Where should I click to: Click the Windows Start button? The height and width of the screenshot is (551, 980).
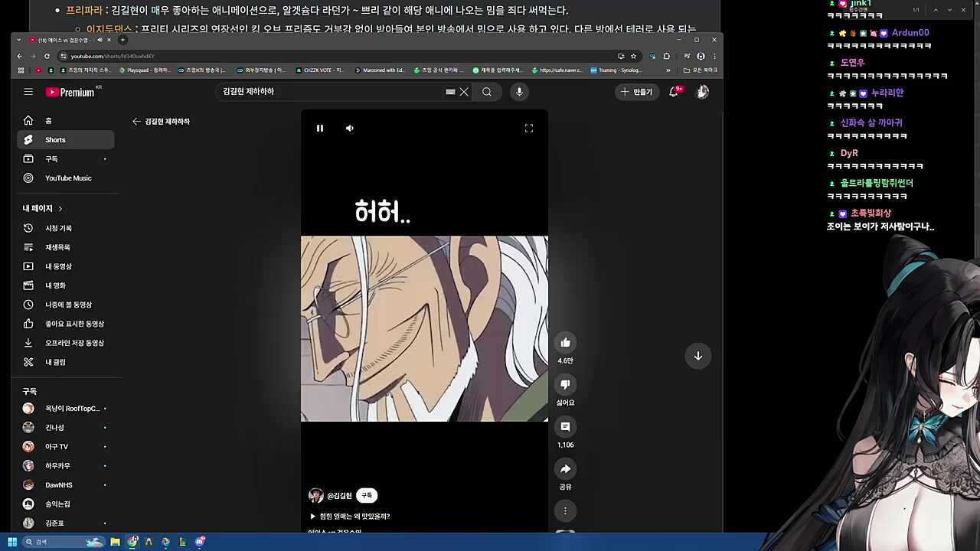click(x=12, y=542)
